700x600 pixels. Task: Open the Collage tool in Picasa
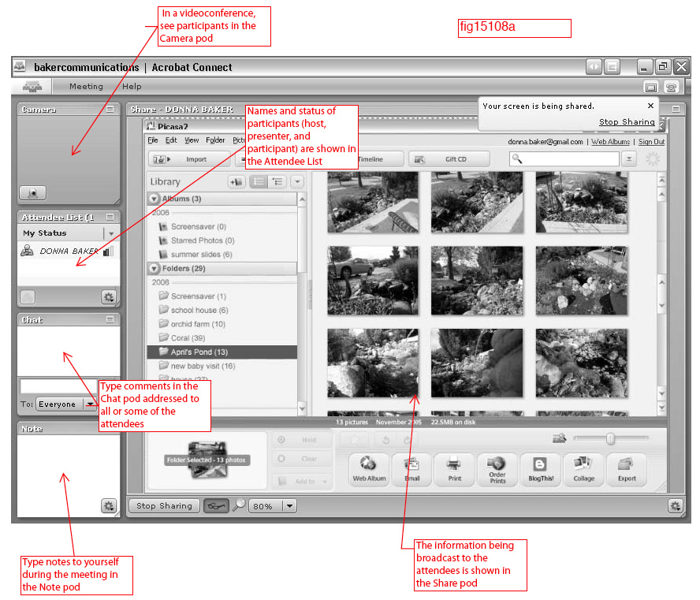[x=583, y=469]
